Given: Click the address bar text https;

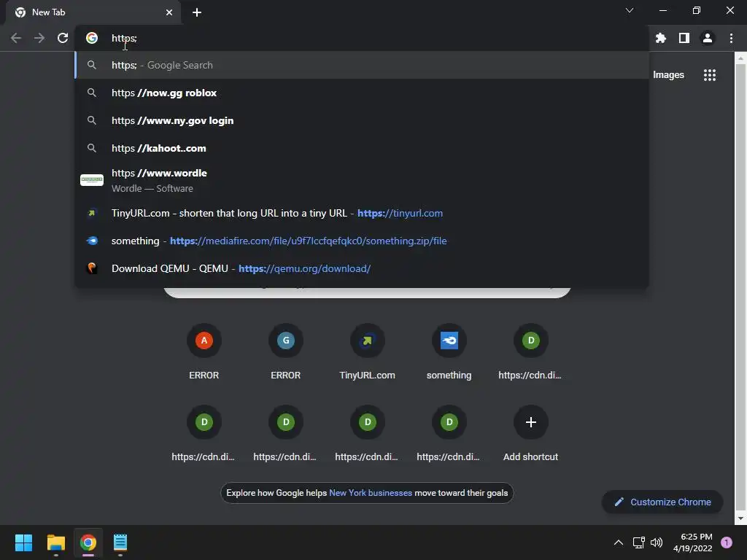Looking at the screenshot, I should (124, 38).
